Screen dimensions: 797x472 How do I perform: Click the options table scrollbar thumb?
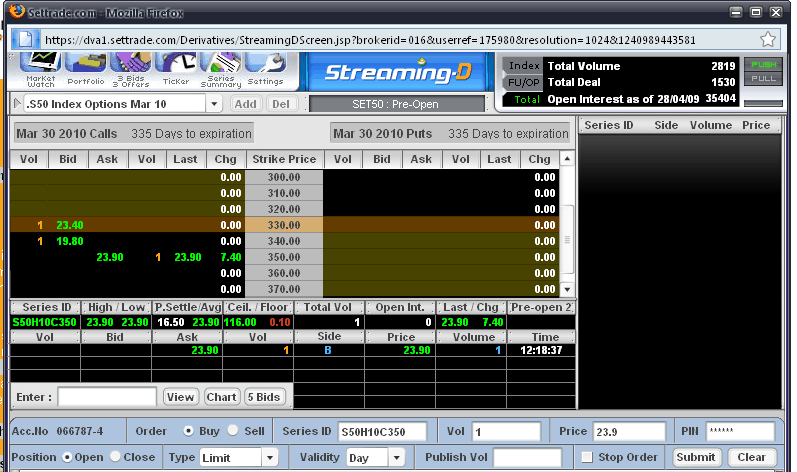point(567,239)
